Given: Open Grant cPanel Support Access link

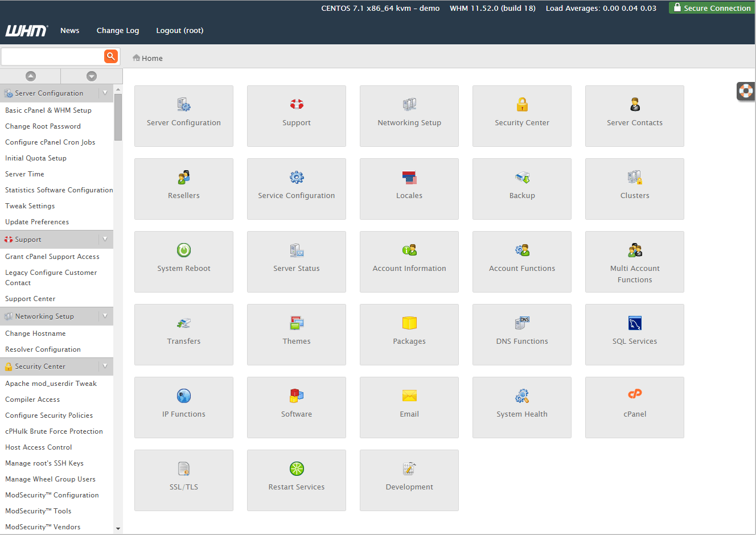Looking at the screenshot, I should [52, 257].
